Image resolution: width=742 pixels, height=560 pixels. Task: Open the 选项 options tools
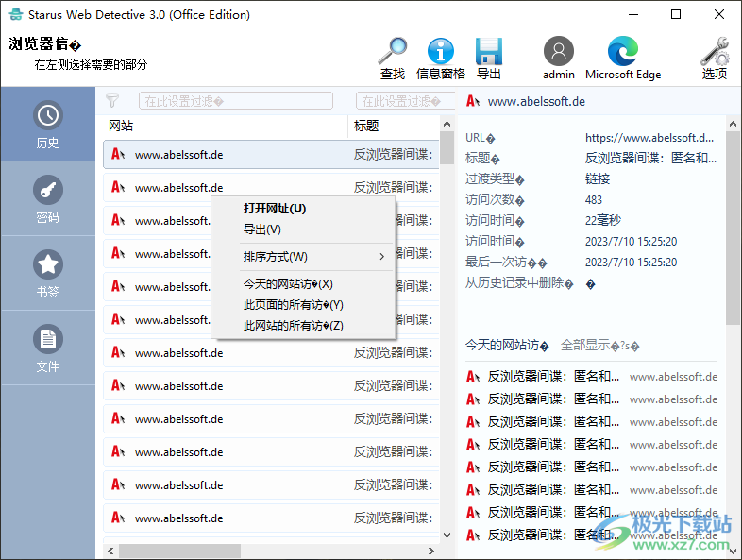point(714,59)
